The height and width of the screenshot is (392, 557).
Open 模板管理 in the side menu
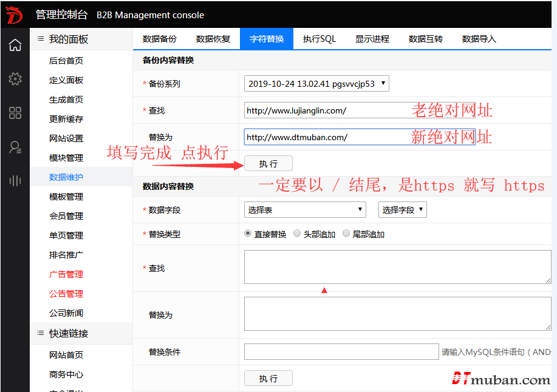click(66, 197)
